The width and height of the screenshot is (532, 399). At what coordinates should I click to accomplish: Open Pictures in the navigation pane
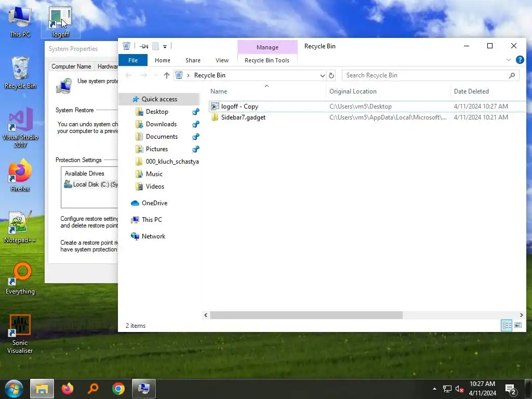157,149
